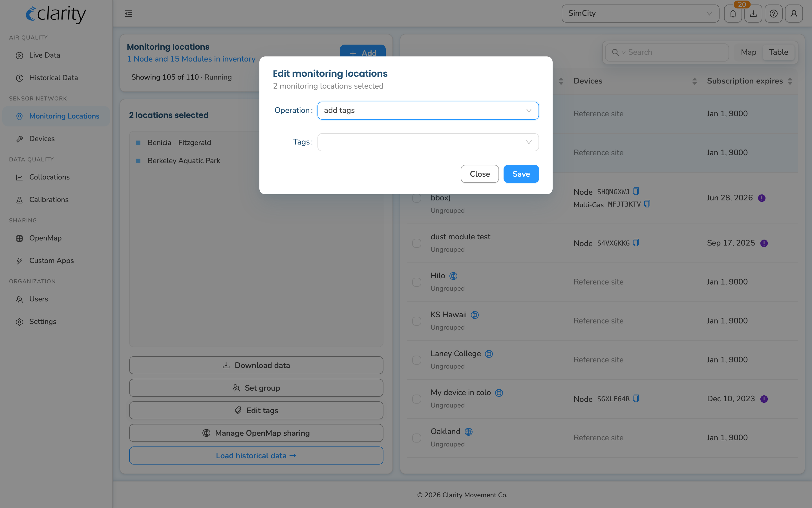Click Manage OpenMap sharing button
812x508 pixels.
[256, 433]
